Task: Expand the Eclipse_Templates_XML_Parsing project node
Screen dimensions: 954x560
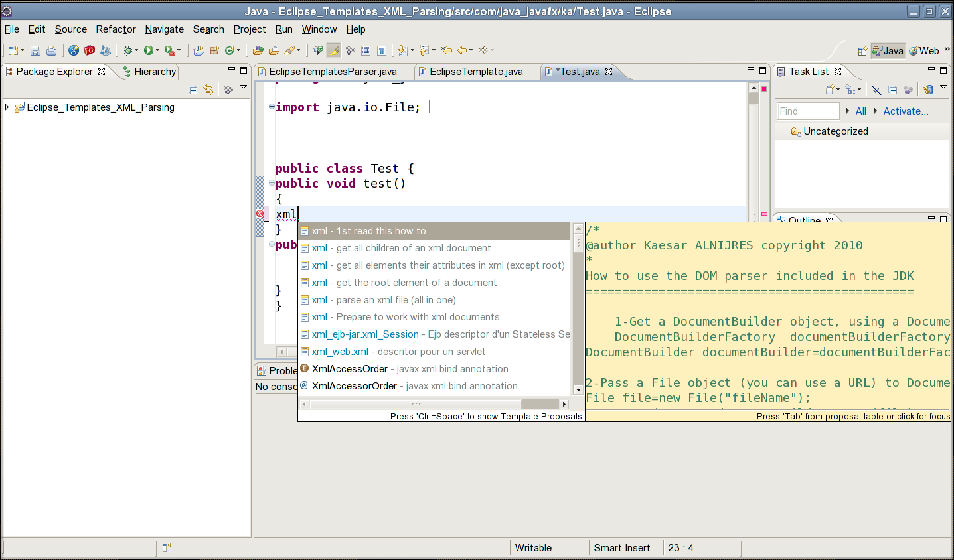Action: [7, 107]
